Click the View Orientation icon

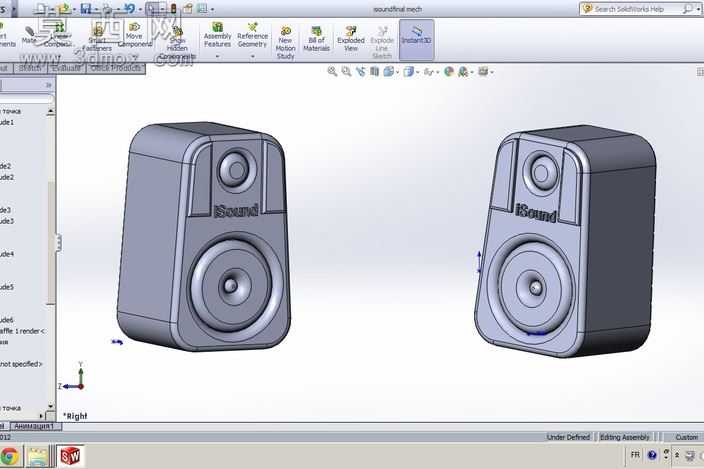388,71
